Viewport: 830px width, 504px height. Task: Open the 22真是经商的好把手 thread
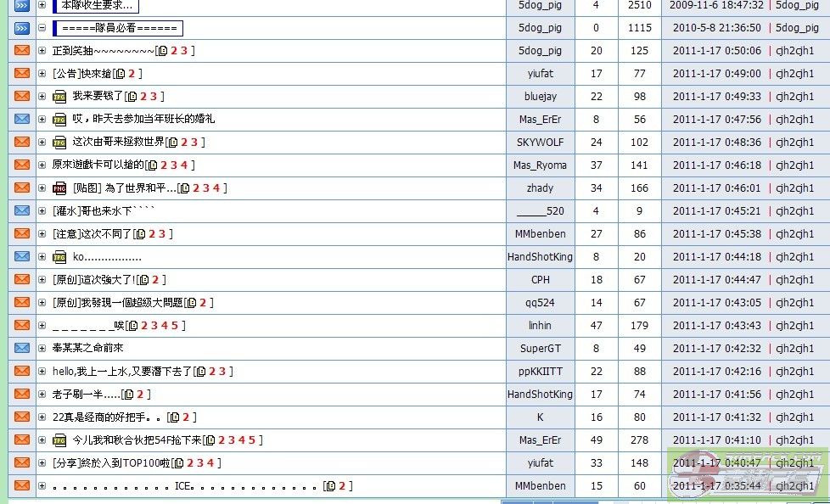pos(107,417)
